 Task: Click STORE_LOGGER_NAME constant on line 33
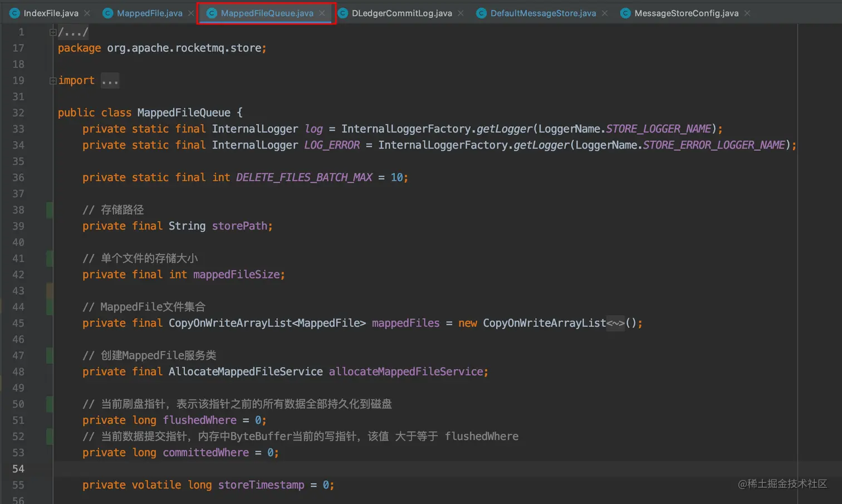tap(659, 129)
